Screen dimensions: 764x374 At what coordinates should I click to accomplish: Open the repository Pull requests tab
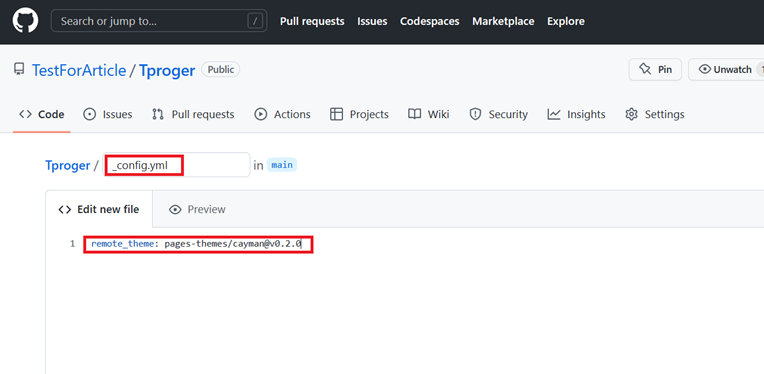tap(193, 114)
